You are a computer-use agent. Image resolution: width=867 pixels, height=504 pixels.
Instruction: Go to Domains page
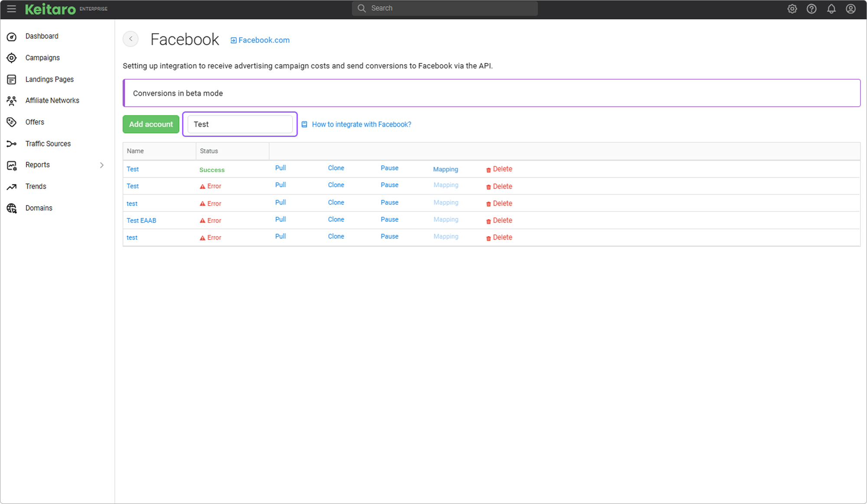(x=39, y=208)
